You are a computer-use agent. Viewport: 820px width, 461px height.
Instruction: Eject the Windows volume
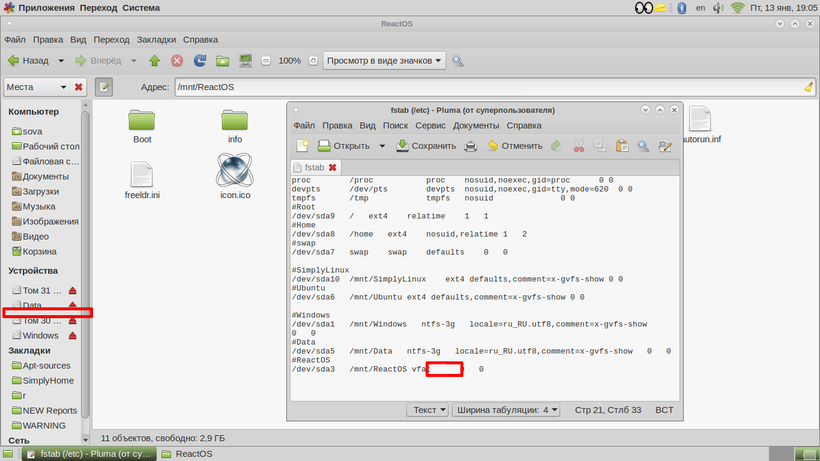73,336
